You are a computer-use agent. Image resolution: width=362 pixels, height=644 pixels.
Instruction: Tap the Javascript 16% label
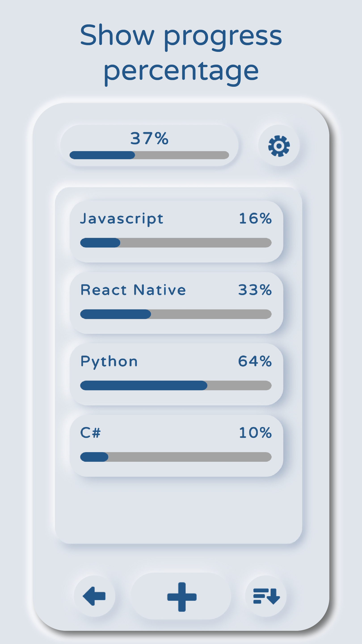(255, 218)
